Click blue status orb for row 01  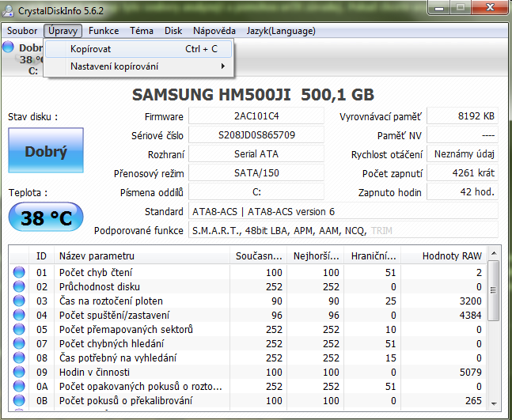click(19, 273)
